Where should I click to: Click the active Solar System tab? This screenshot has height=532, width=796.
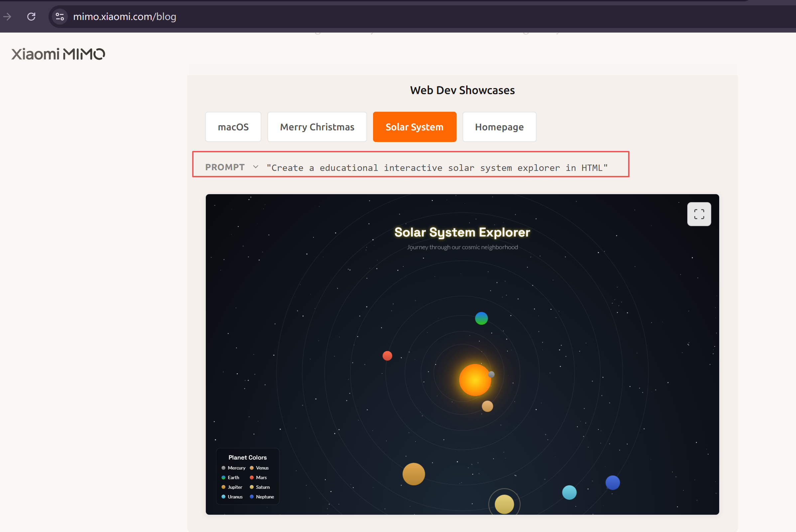click(x=414, y=127)
